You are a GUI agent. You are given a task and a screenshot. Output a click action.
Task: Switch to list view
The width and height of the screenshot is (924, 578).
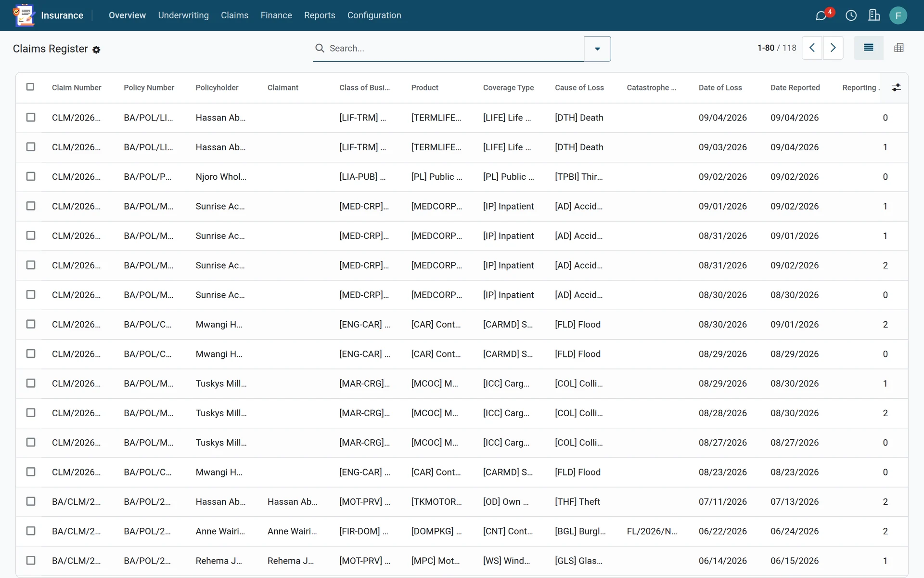(868, 48)
